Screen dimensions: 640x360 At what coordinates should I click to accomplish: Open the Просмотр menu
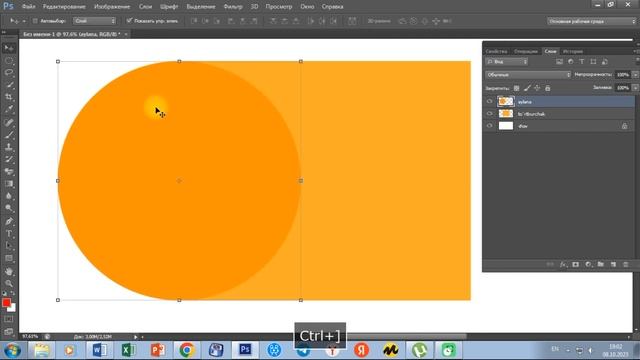click(279, 7)
